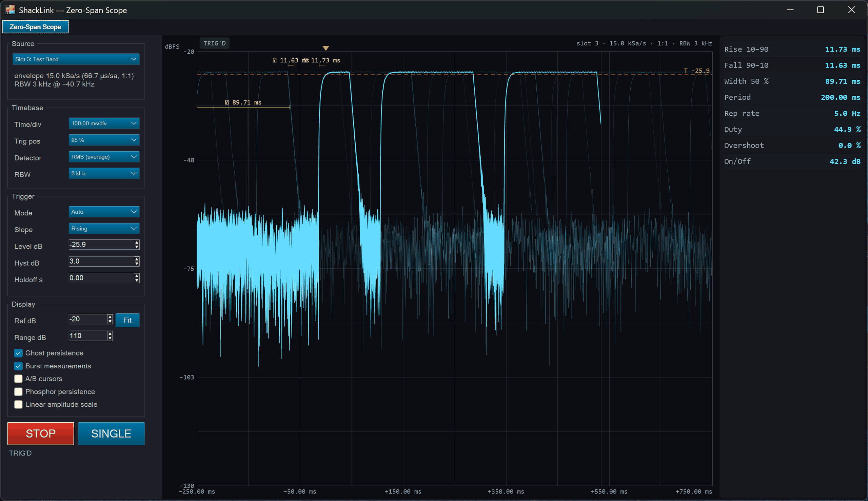Click the red STOP button
Viewport: 868px width, 501px height.
(41, 433)
